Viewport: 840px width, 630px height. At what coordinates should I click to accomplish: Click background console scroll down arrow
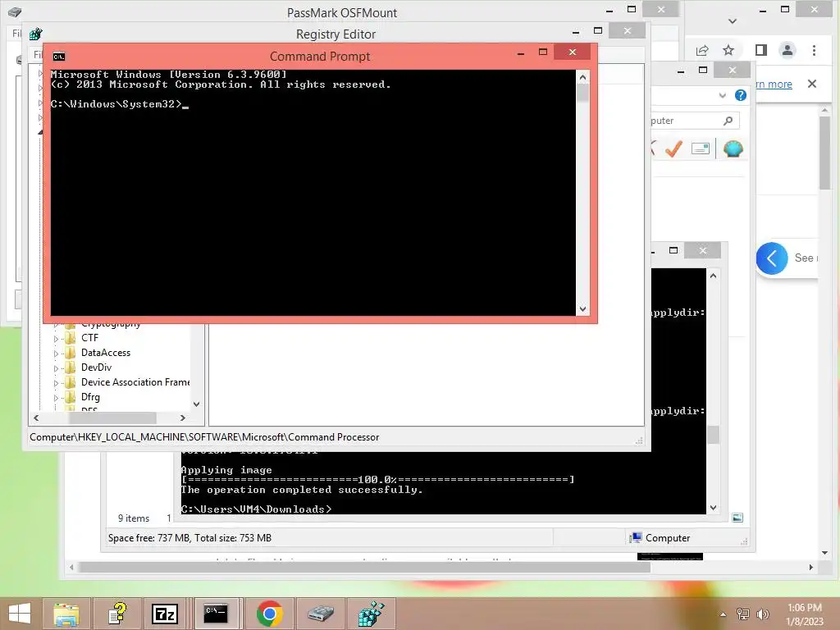pyautogui.click(x=713, y=507)
